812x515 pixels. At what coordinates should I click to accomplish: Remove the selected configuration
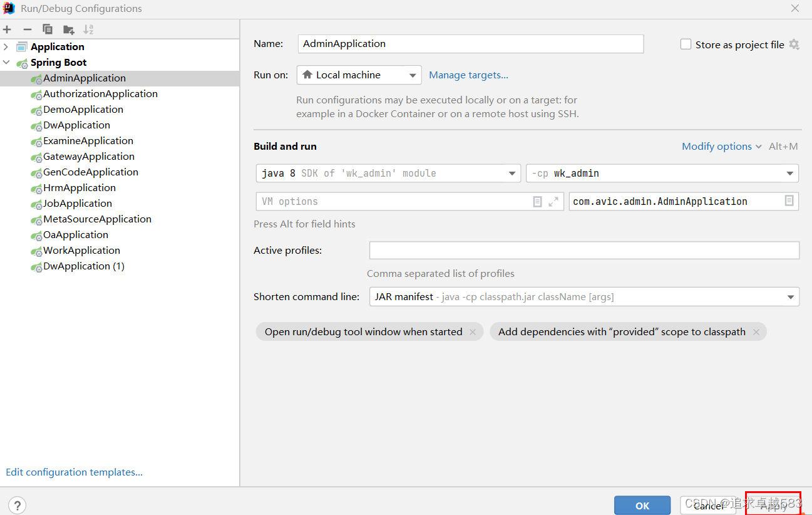pyautogui.click(x=27, y=29)
